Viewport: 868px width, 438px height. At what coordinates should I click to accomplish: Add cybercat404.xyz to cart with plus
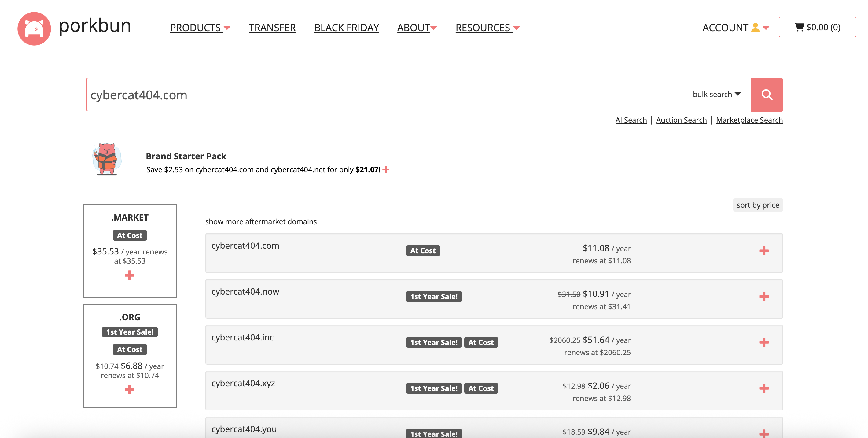[x=764, y=388]
